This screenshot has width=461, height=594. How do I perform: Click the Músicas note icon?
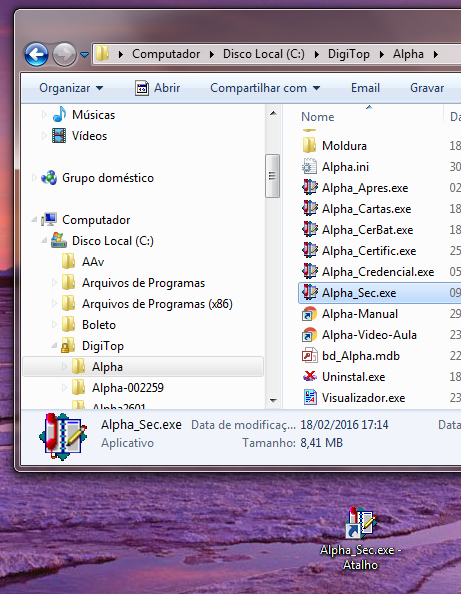click(x=59, y=114)
